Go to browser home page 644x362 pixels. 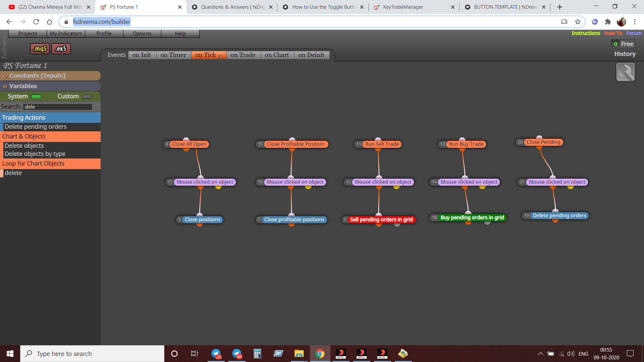tap(49, 22)
